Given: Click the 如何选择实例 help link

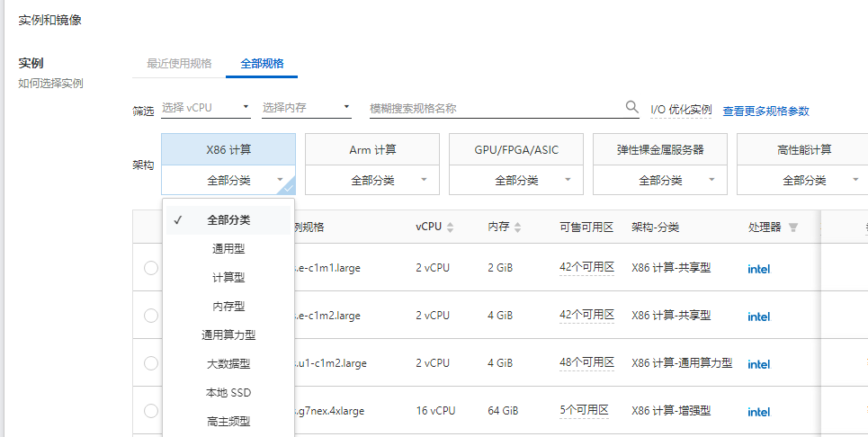Looking at the screenshot, I should (x=51, y=84).
